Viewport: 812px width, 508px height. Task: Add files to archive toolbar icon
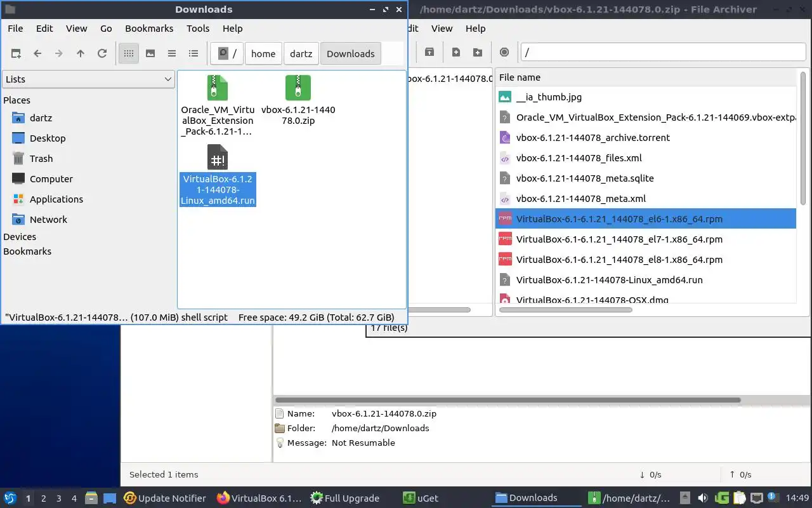click(456, 52)
